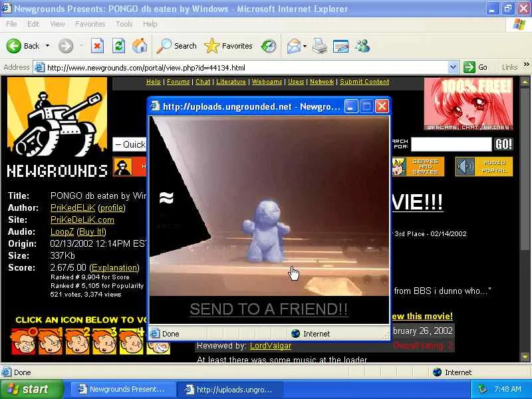Open the File menu
532x399 pixels.
pyautogui.click(x=11, y=24)
